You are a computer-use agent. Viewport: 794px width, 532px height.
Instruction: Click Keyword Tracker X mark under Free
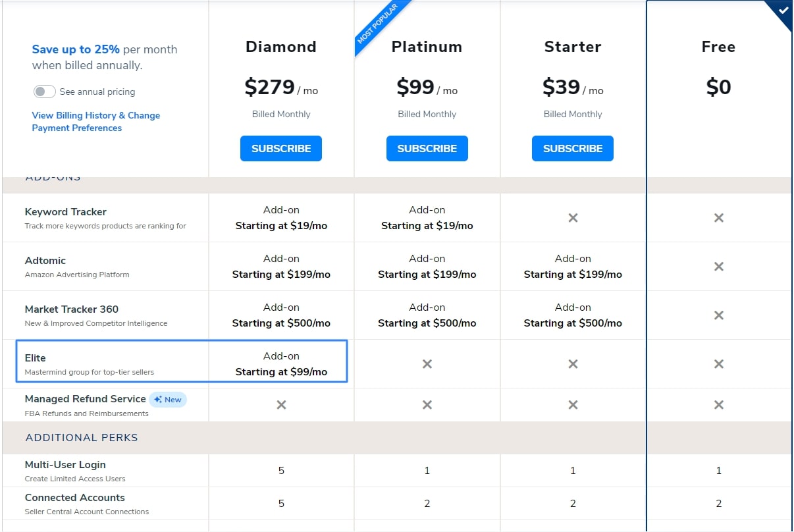click(x=719, y=218)
